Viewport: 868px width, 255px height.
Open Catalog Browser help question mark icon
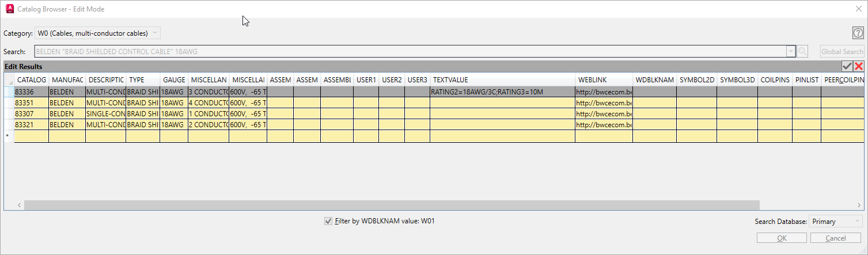(858, 33)
